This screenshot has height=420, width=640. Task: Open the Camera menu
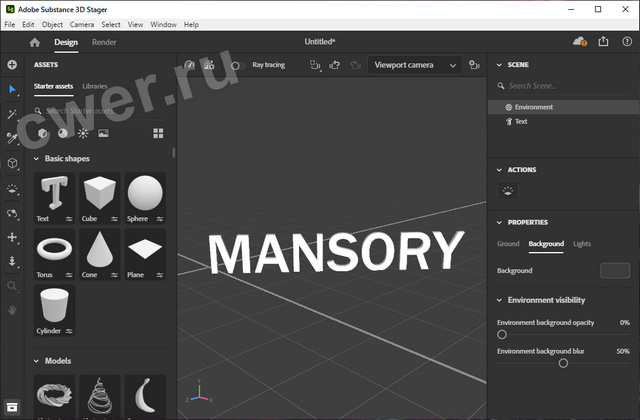[x=82, y=24]
